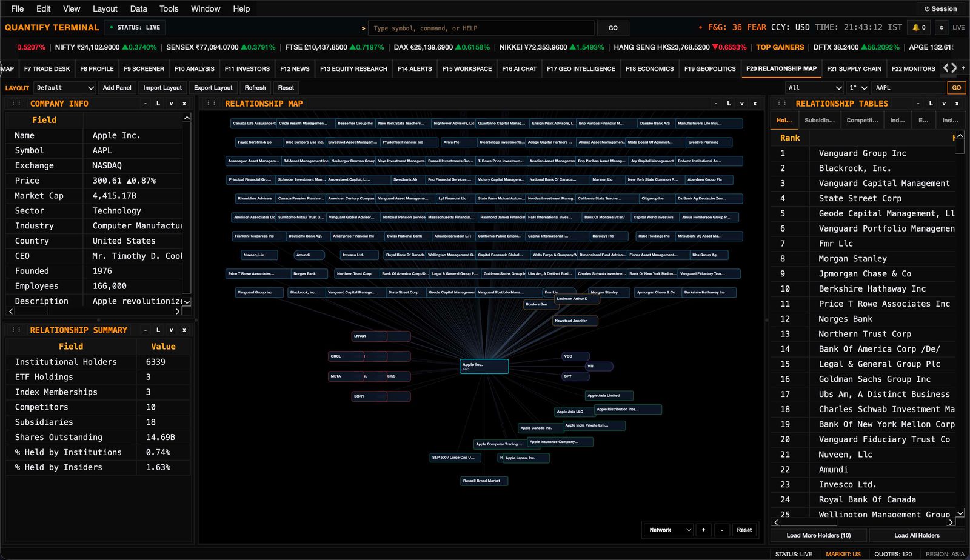This screenshot has height=560, width=970.
Task: Add a new function tab with plus icon
Action: (x=963, y=68)
